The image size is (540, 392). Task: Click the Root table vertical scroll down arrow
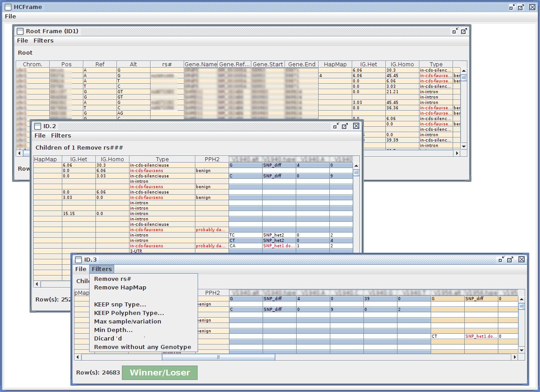coord(464,146)
